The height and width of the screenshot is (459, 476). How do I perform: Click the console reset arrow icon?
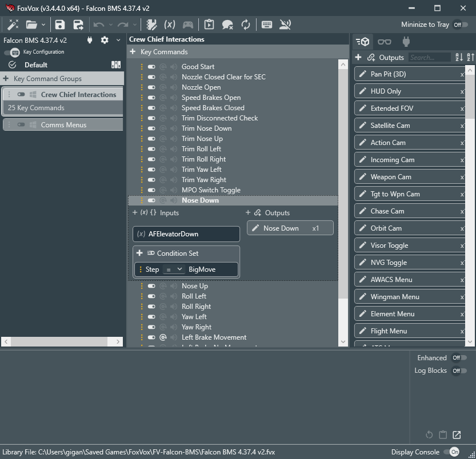pos(429,434)
